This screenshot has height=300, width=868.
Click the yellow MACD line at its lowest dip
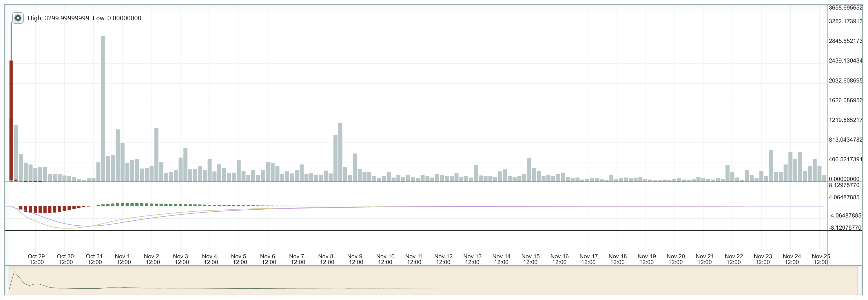(68, 228)
